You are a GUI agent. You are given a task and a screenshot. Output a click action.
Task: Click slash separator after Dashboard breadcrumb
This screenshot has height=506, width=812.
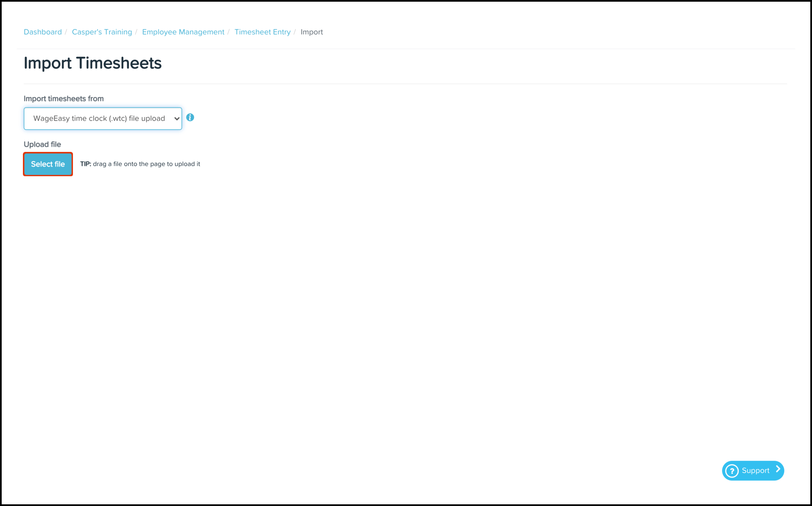(x=66, y=32)
